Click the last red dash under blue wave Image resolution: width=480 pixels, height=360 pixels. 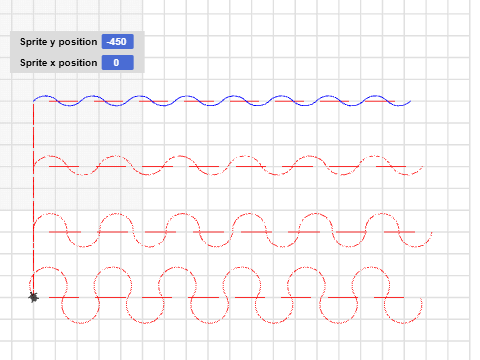pyautogui.click(x=380, y=101)
